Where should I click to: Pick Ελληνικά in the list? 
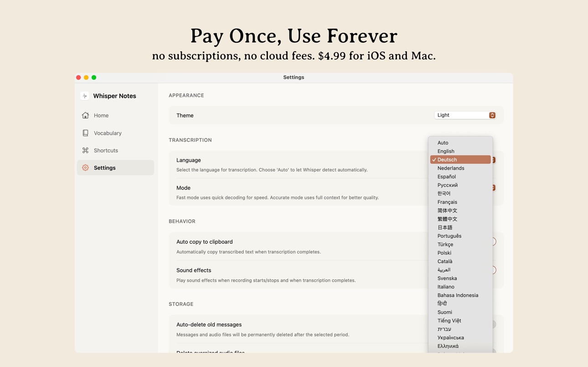click(x=460, y=346)
